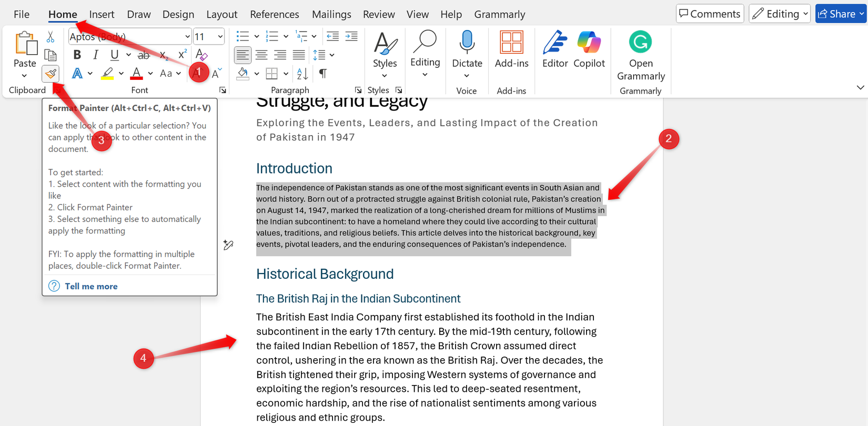Open the Design tab
The width and height of the screenshot is (868, 426).
click(178, 14)
